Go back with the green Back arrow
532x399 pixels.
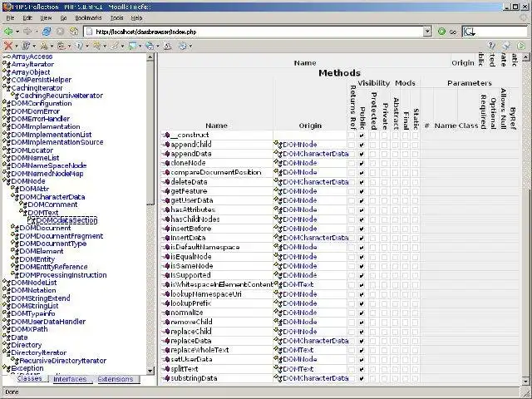point(8,32)
